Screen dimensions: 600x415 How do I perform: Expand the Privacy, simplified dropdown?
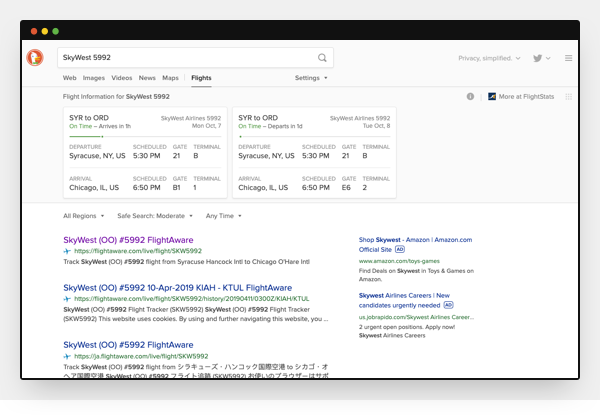coord(489,58)
